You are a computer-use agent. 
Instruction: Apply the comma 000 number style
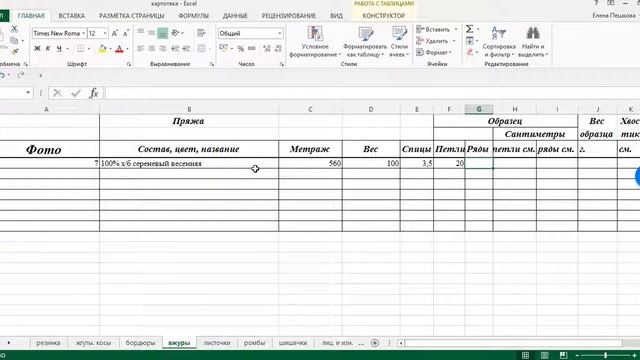252,49
